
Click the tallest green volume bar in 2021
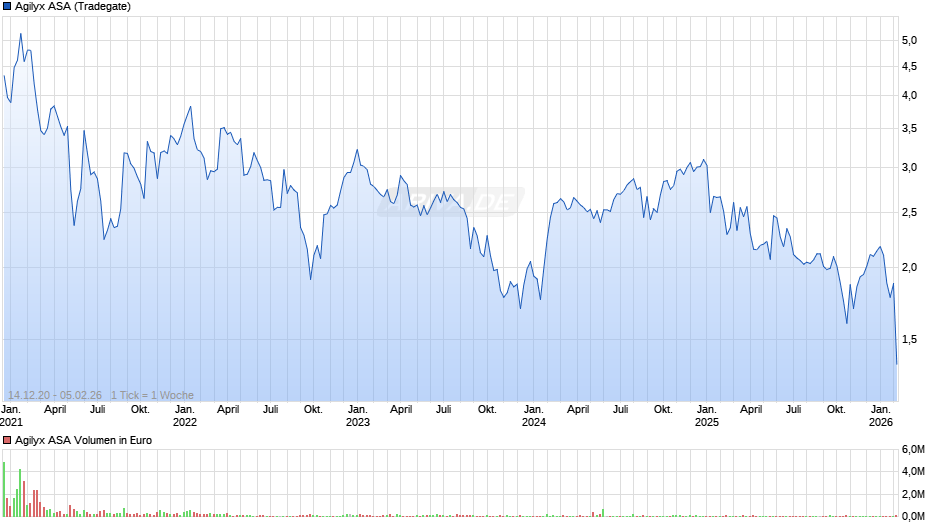pos(4,489)
